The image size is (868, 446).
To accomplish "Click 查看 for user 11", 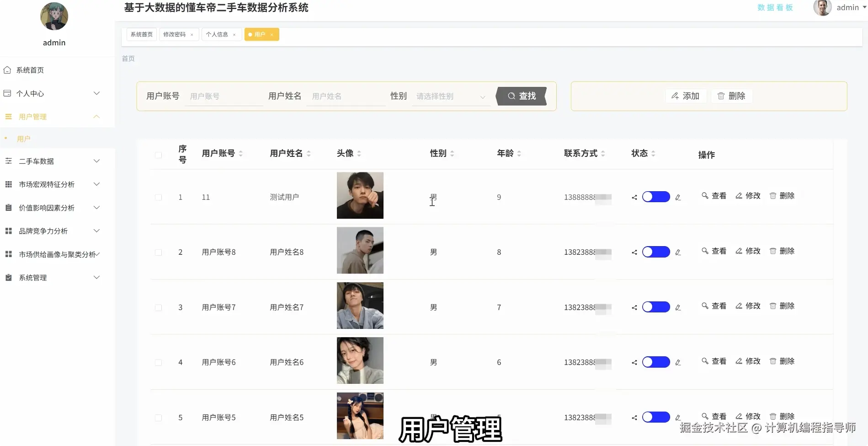I will click(x=714, y=196).
